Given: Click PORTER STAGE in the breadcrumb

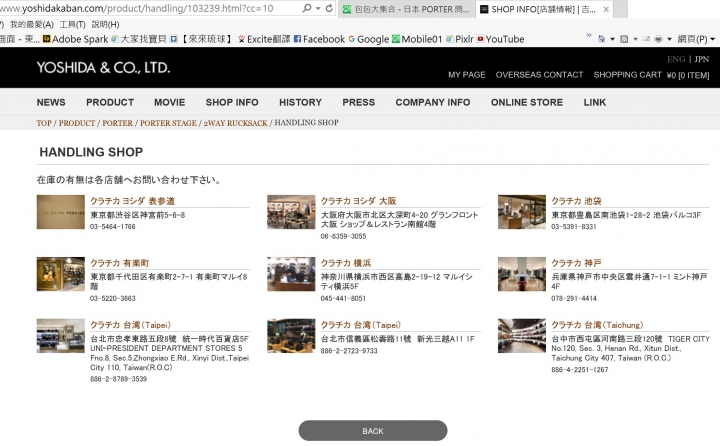Looking at the screenshot, I should point(168,123).
